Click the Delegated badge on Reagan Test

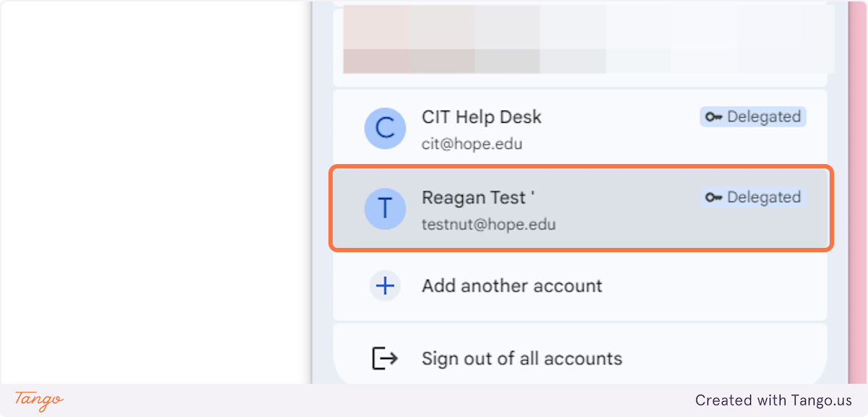(753, 197)
